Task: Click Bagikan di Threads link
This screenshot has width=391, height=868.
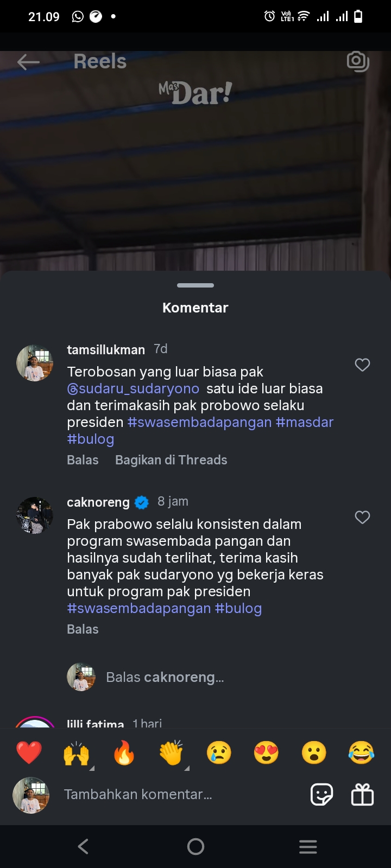Action: pyautogui.click(x=171, y=460)
